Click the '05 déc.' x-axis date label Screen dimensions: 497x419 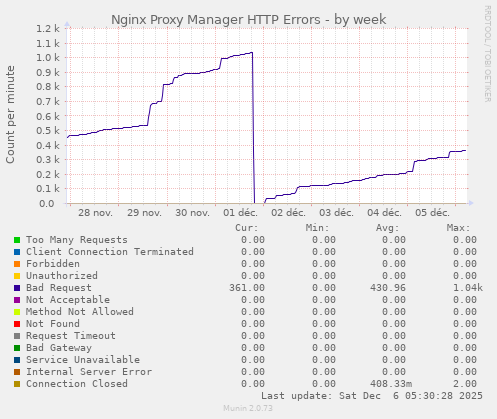pyautogui.click(x=433, y=213)
